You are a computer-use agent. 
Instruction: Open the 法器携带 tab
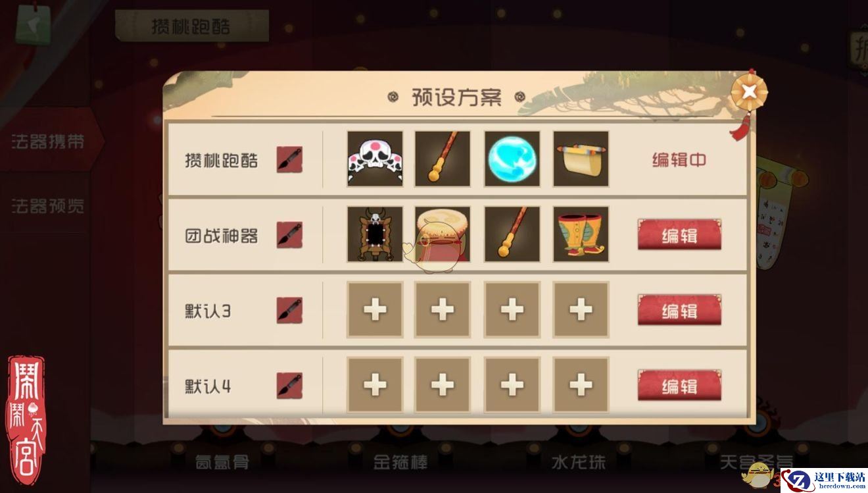tap(47, 142)
